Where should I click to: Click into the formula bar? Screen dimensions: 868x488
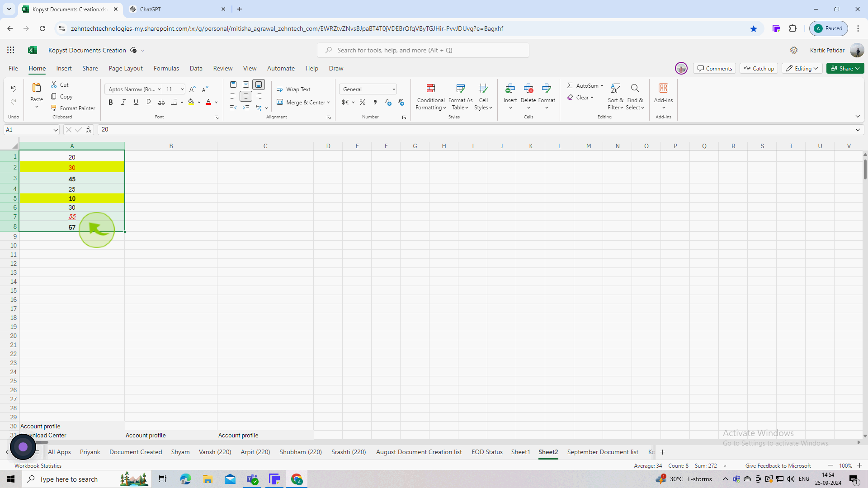[475, 130]
